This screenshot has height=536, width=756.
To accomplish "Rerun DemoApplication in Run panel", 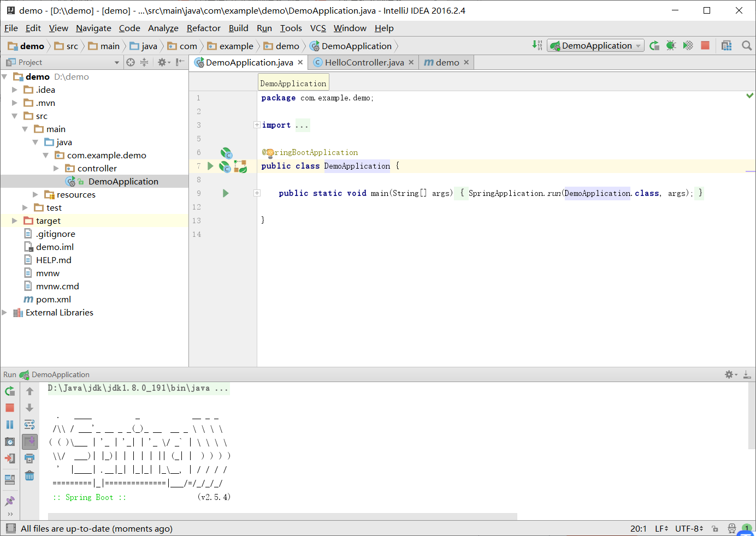I will tap(10, 391).
